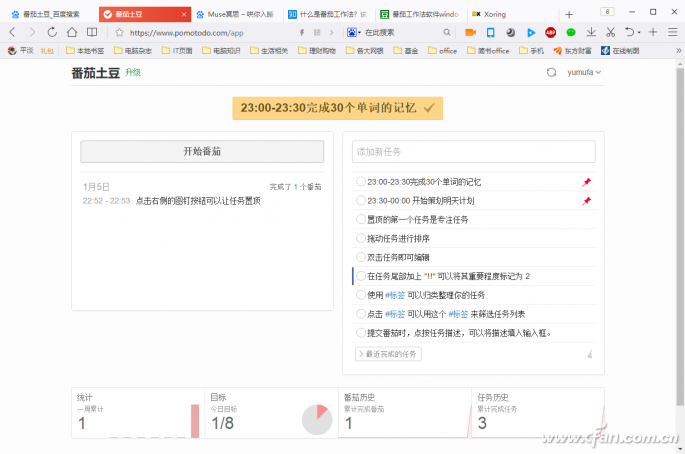Complete the 使用 #标签 可以归类 task
The image size is (685, 454).
tap(360, 295)
